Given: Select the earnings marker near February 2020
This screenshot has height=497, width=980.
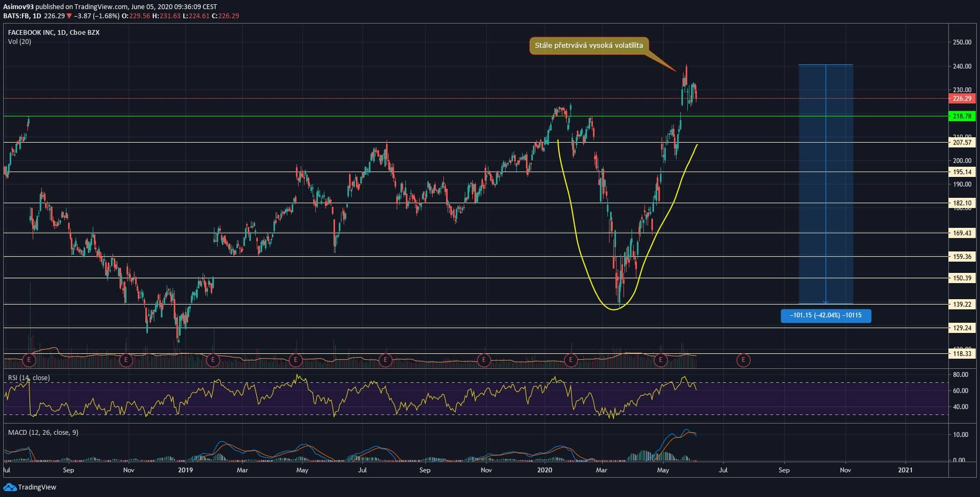Looking at the screenshot, I should (x=571, y=360).
